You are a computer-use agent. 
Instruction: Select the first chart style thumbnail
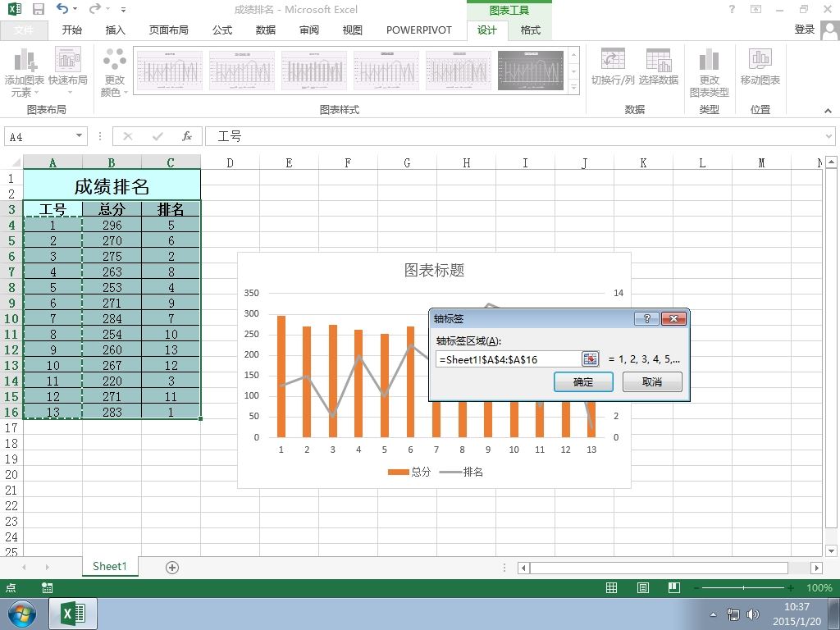click(170, 71)
